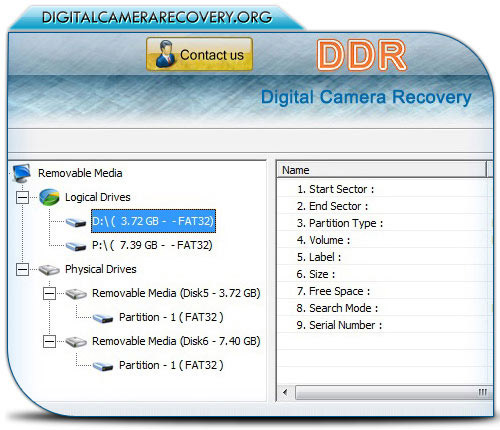Click the partition icon under Disk5
The image size is (500, 430).
(x=103, y=318)
